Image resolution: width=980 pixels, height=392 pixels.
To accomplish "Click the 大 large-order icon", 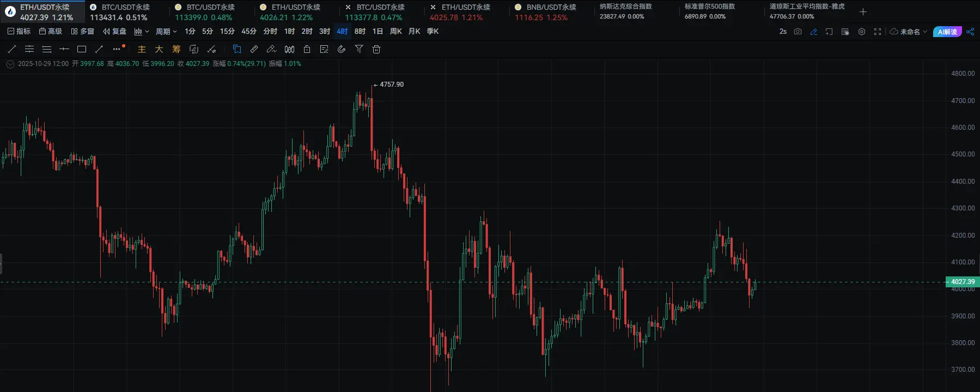I will click(x=159, y=49).
